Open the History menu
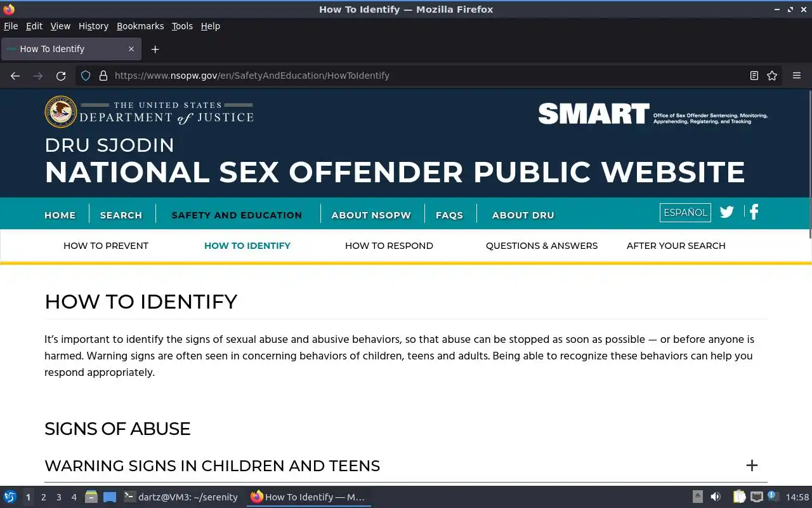This screenshot has height=508, width=812. click(x=93, y=26)
